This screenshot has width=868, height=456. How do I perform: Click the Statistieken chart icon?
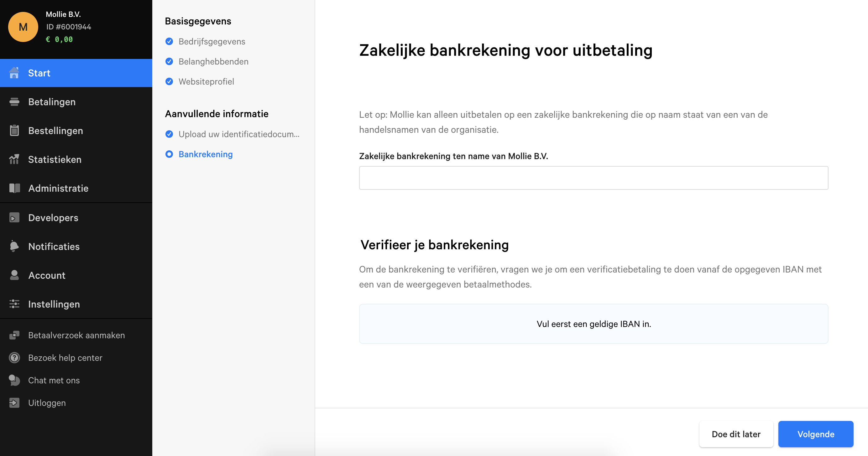tap(14, 159)
